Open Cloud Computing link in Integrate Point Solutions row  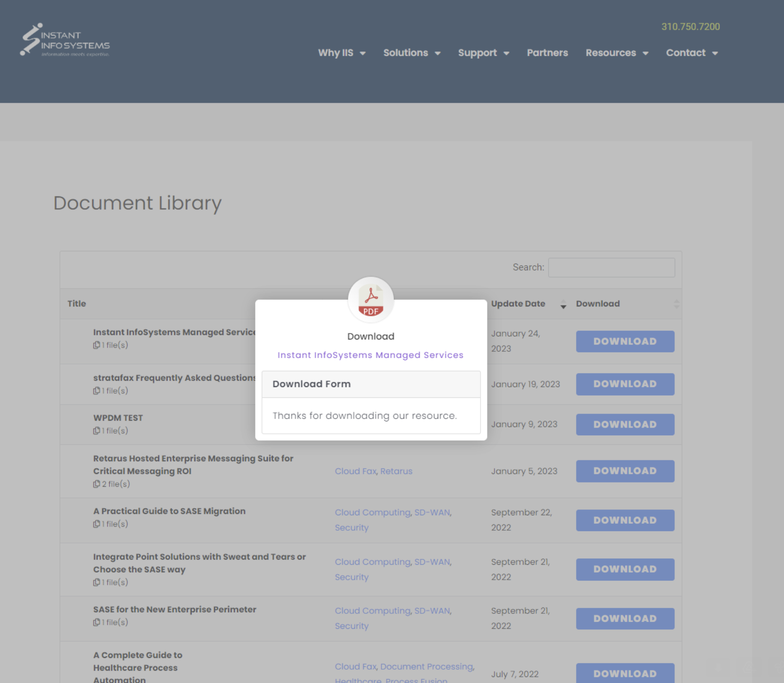pos(373,562)
